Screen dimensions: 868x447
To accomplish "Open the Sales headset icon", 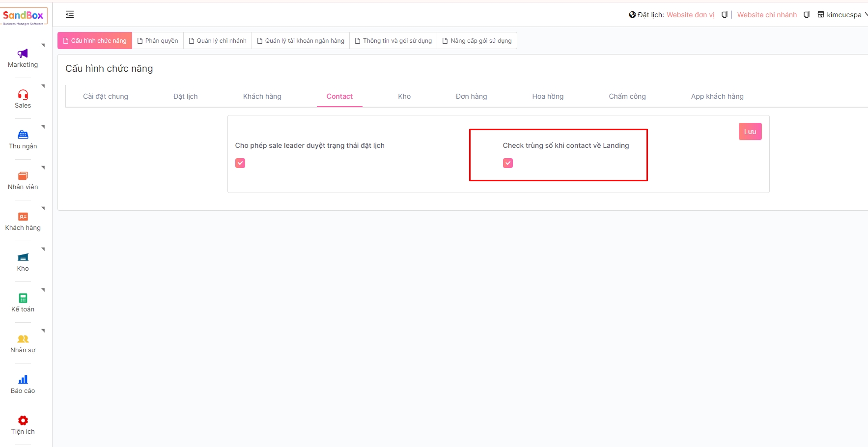I will click(23, 94).
